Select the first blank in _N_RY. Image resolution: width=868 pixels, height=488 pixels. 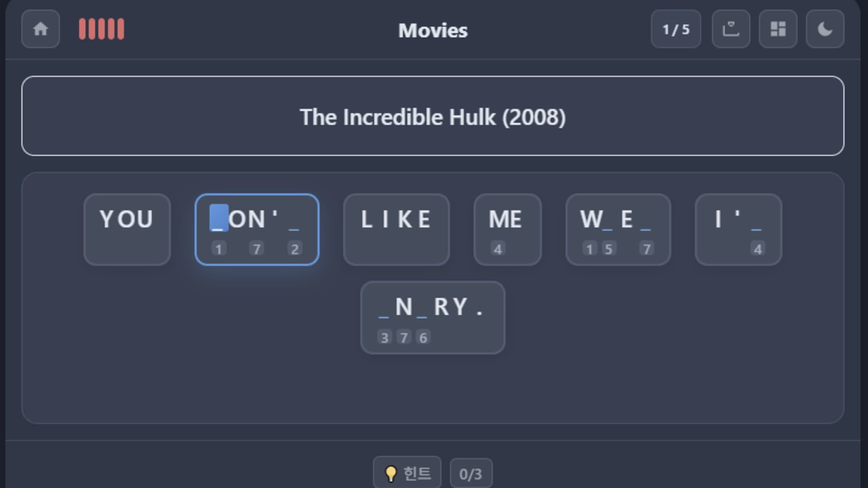coord(384,309)
